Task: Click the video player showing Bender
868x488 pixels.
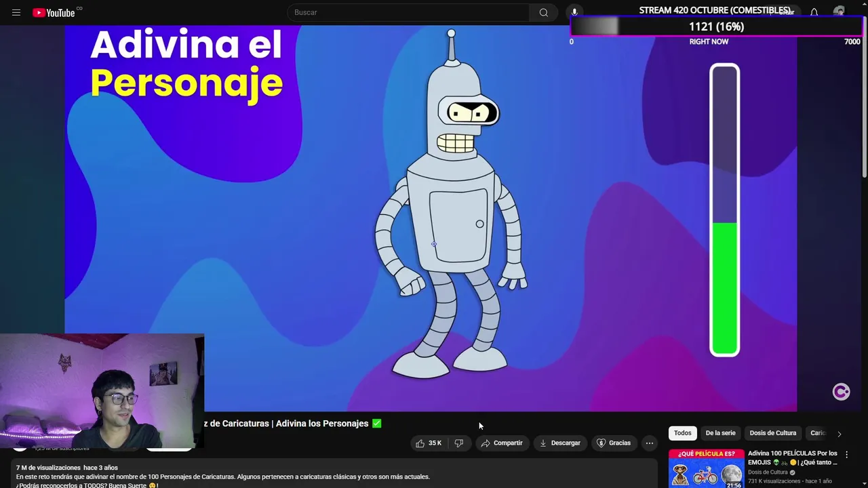Action: [431, 218]
